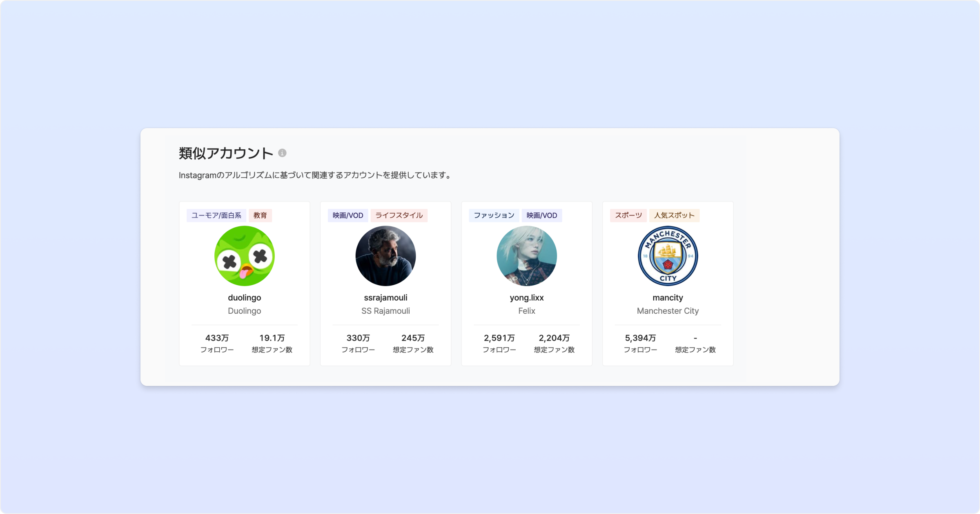Open the duolingo username link
980x514 pixels.
pyautogui.click(x=244, y=298)
